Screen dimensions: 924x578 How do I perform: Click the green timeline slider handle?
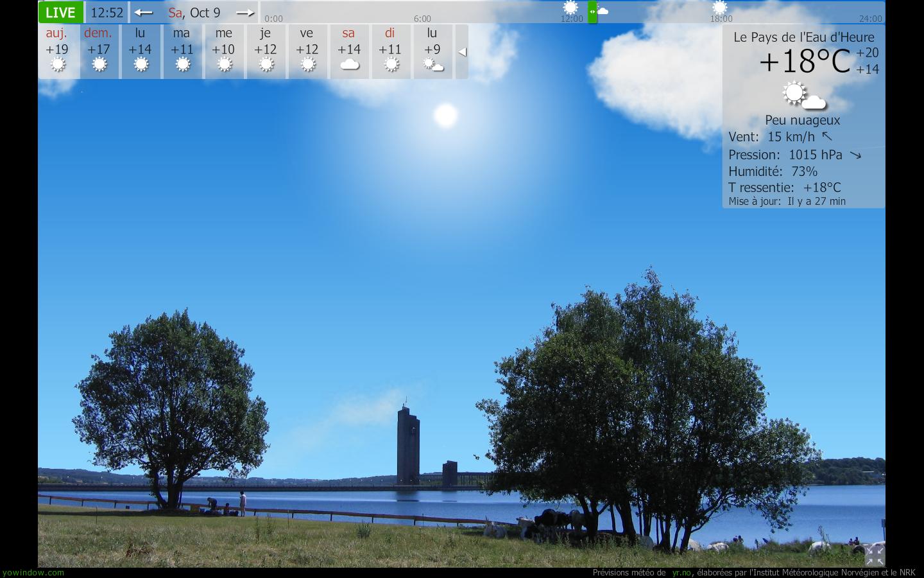(x=592, y=12)
